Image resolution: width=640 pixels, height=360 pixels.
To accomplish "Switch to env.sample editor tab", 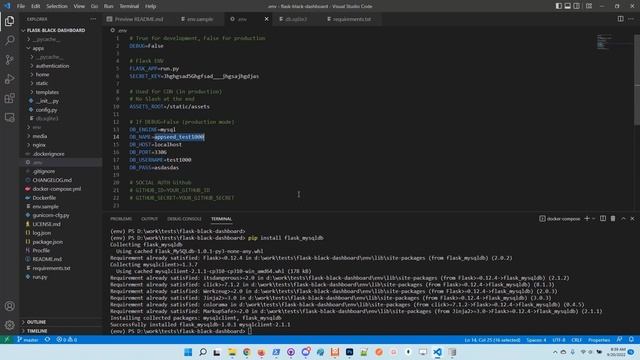I will (200, 19).
